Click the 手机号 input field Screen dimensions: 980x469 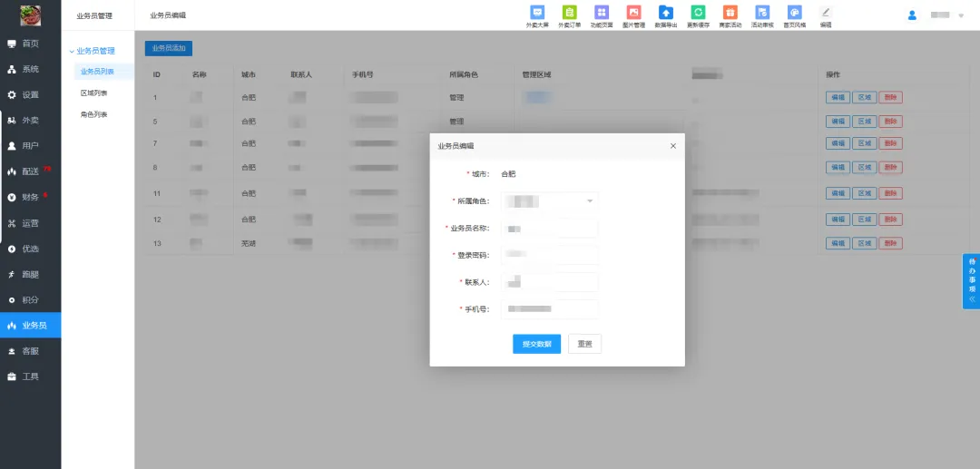550,309
